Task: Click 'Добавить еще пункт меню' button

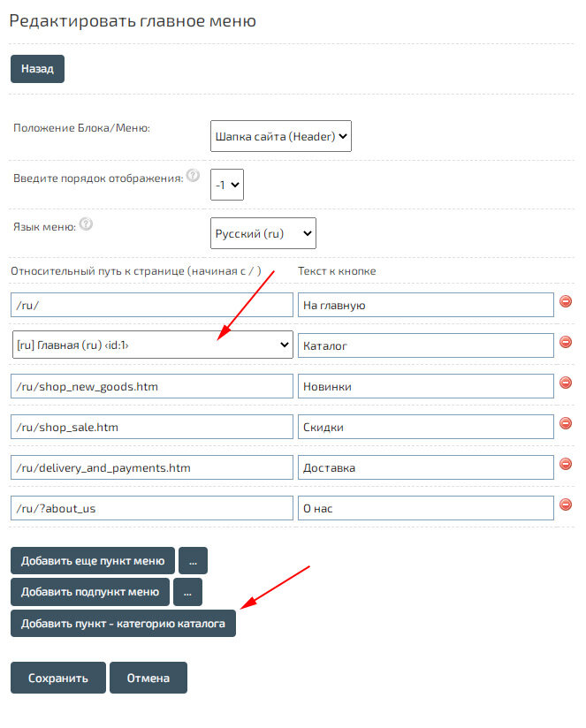Action: pyautogui.click(x=93, y=561)
